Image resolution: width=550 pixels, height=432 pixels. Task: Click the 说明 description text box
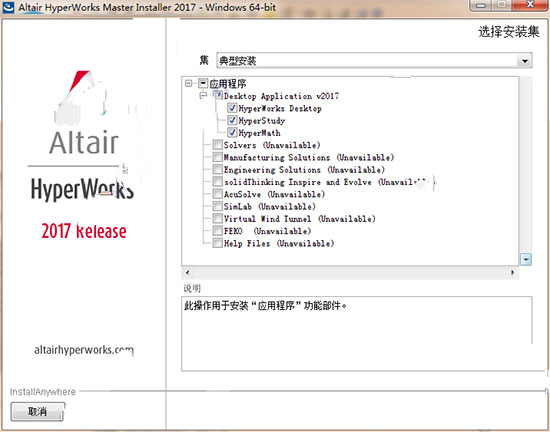point(357,333)
